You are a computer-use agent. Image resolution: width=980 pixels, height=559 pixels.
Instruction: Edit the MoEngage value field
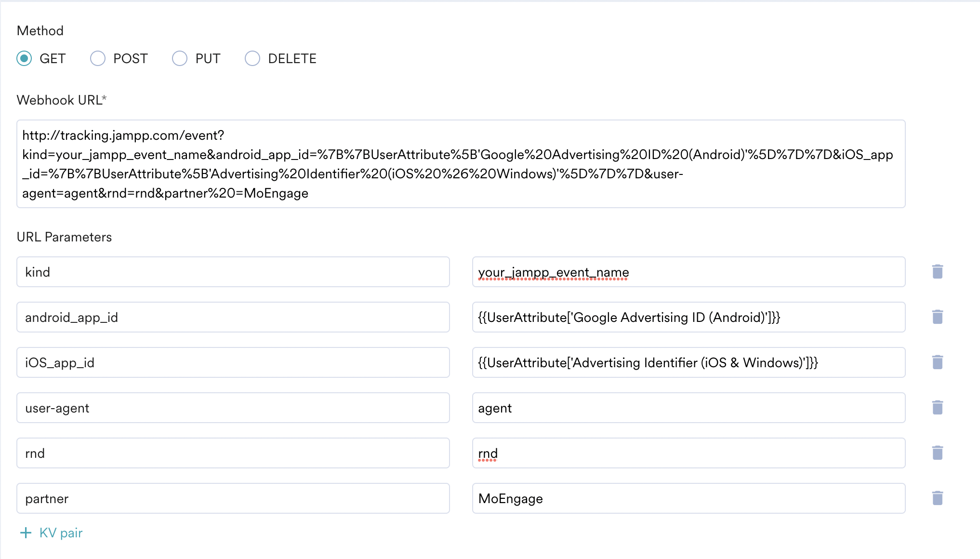pyautogui.click(x=689, y=498)
